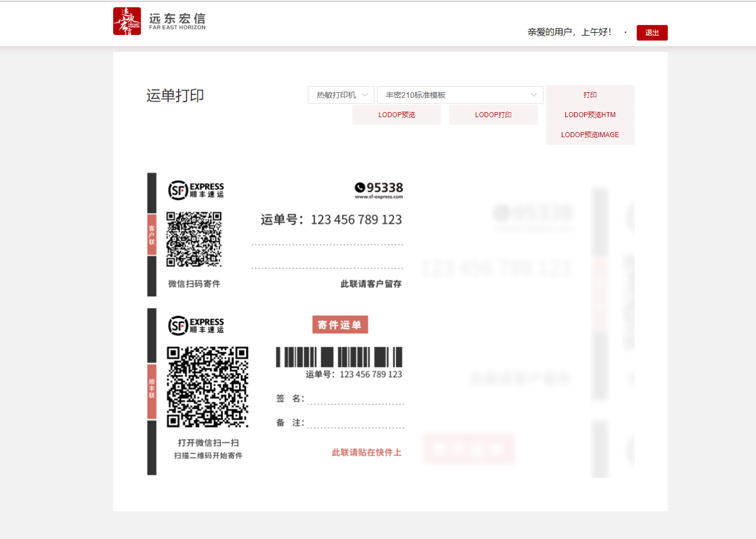Expand the 丰密210标准模板 template dropdown
Viewport: 756px width, 539px height.
point(460,95)
